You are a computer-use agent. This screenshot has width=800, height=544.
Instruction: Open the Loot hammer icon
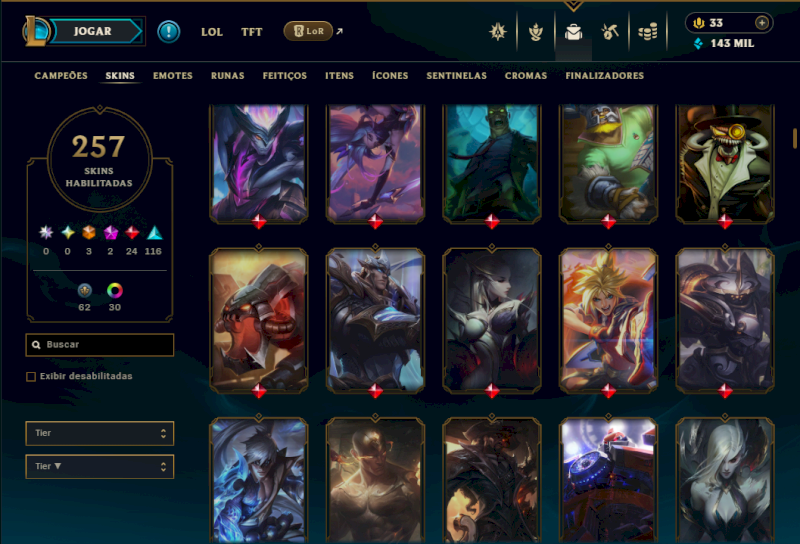[x=610, y=32]
